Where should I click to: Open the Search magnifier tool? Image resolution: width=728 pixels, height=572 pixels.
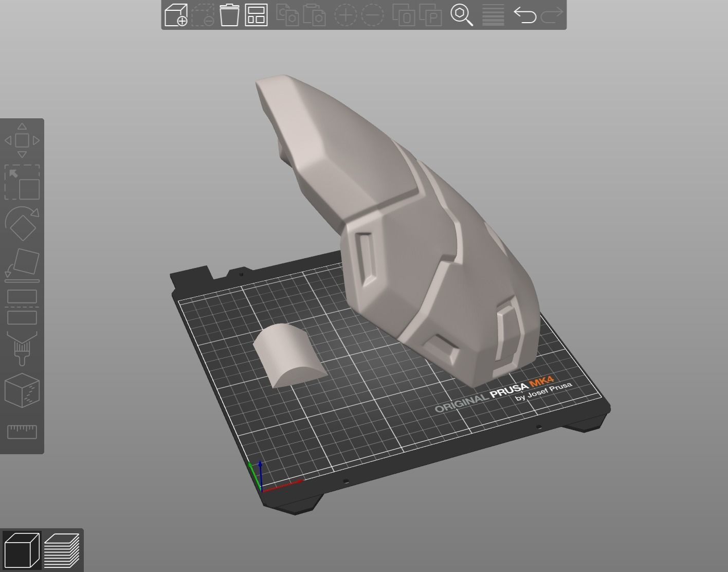[462, 15]
